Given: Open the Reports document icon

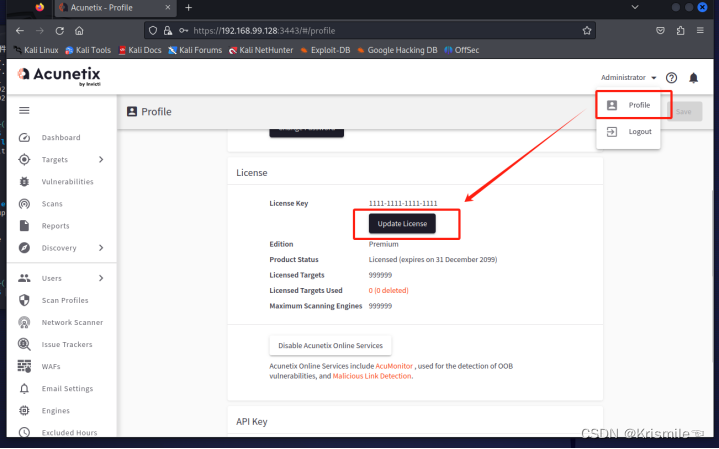Looking at the screenshot, I should click(x=24, y=226).
